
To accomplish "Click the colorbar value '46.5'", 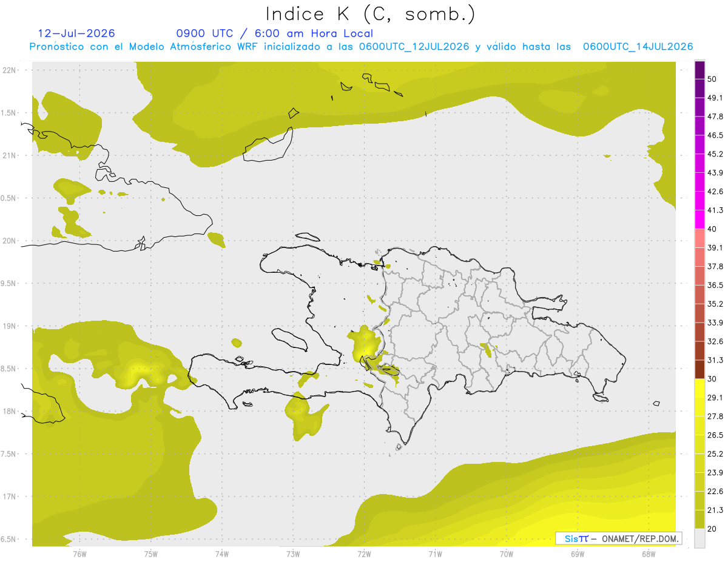I will tap(715, 135).
